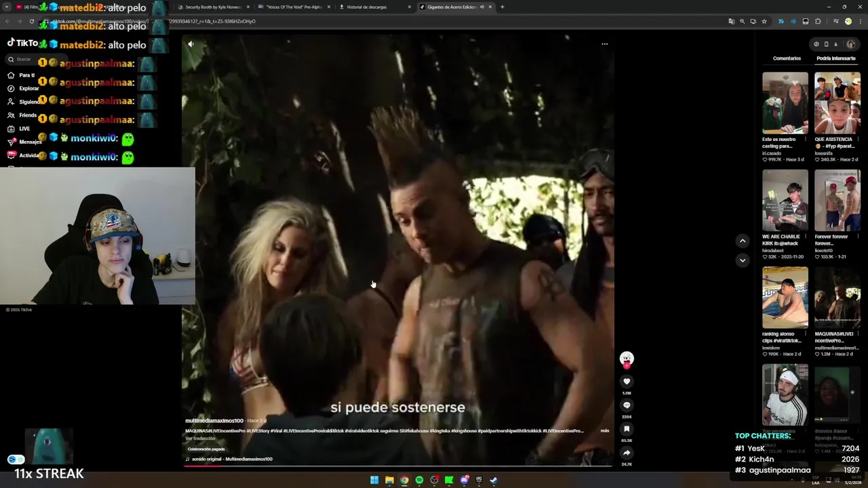This screenshot has width=868, height=488.
Task: Expand video description with más
Action: pos(605,430)
